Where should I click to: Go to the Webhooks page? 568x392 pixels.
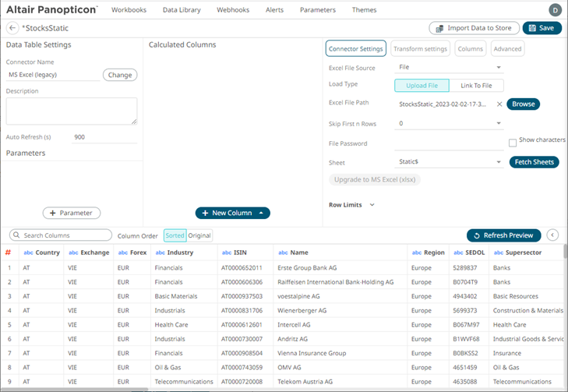233,10
